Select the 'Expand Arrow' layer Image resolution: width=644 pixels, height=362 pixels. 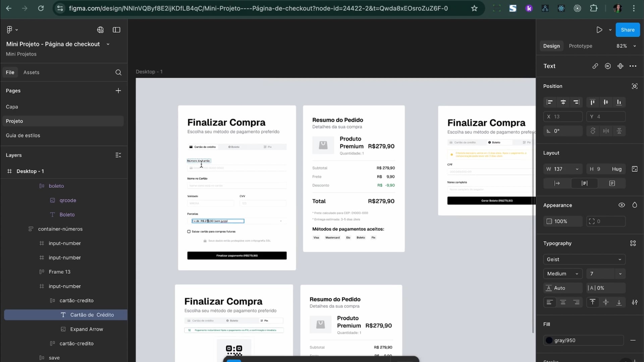click(x=87, y=329)
